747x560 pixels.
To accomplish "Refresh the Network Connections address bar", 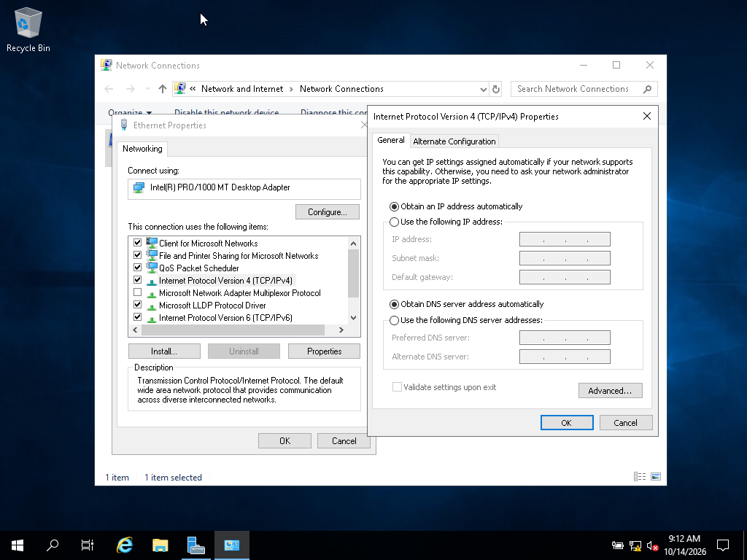I will 496,89.
